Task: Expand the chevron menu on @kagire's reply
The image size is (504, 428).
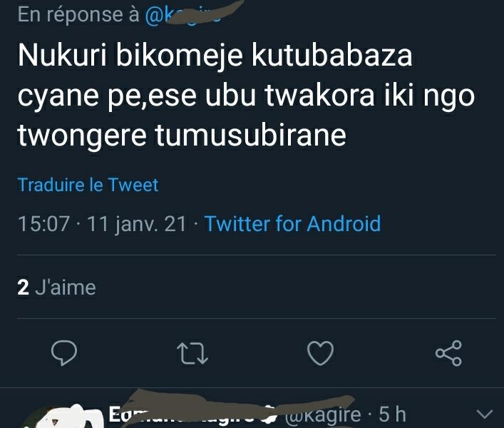Action: [x=485, y=414]
